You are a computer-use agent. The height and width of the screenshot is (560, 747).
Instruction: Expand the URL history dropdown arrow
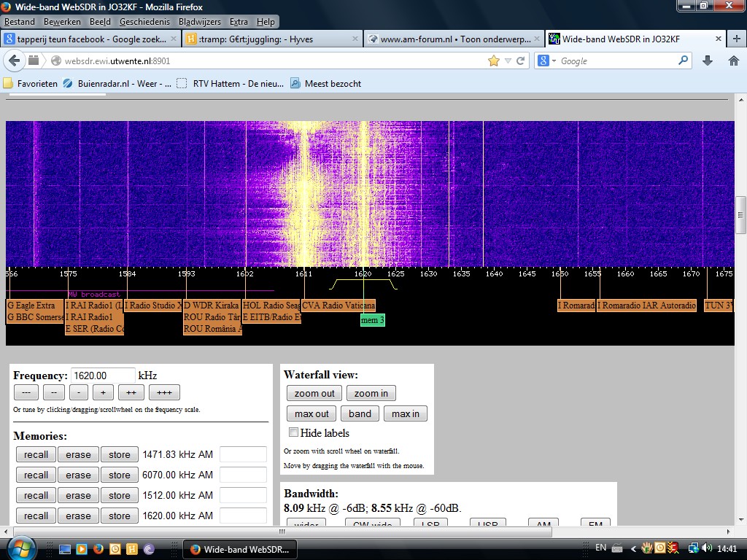[x=508, y=61]
